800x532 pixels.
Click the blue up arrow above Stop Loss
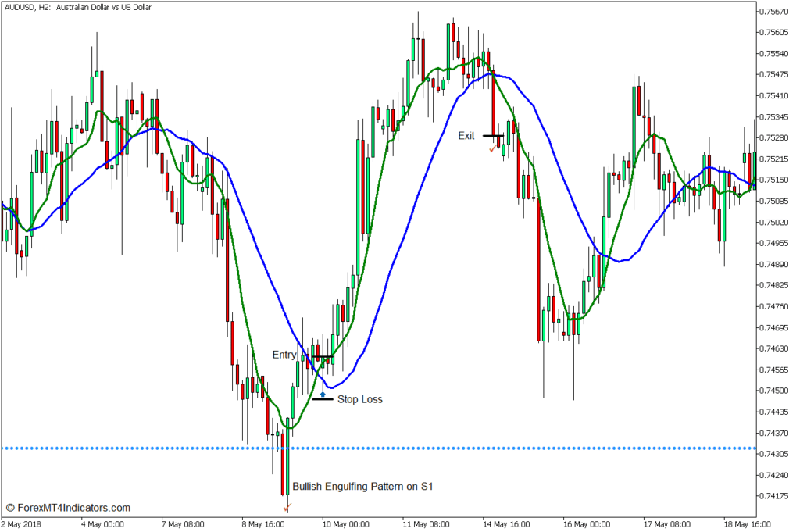pyautogui.click(x=323, y=384)
